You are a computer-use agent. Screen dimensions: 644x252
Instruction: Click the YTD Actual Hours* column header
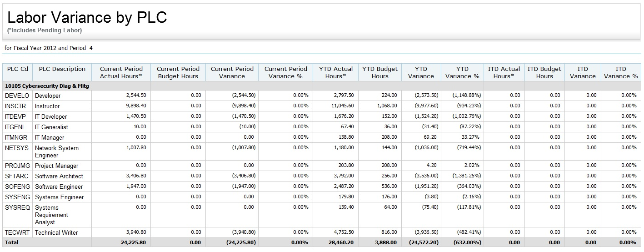coord(335,73)
